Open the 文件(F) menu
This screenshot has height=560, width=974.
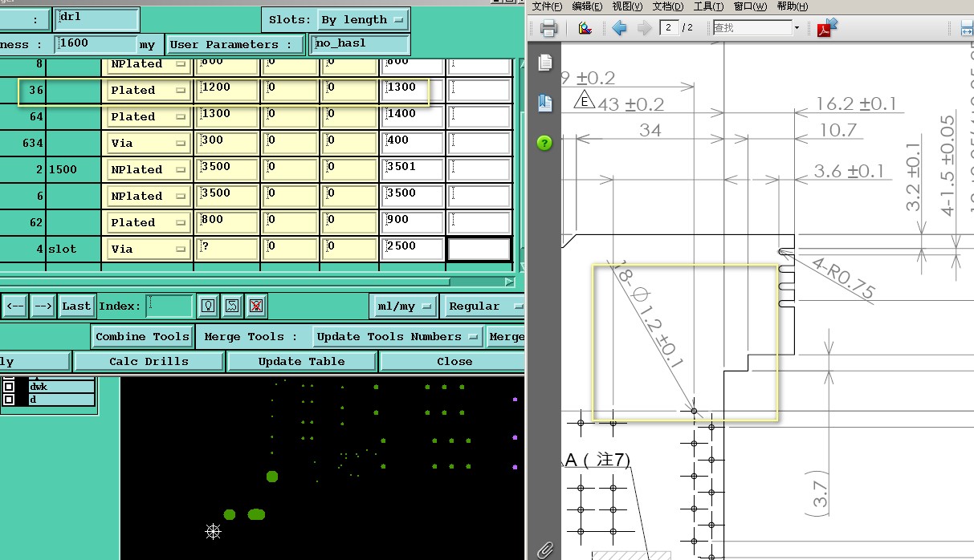[547, 6]
